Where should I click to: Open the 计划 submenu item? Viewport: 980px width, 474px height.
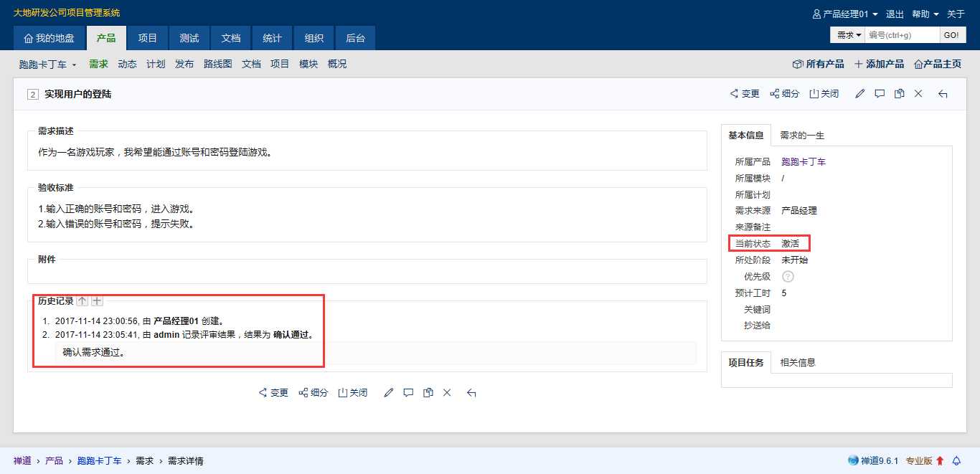point(156,64)
